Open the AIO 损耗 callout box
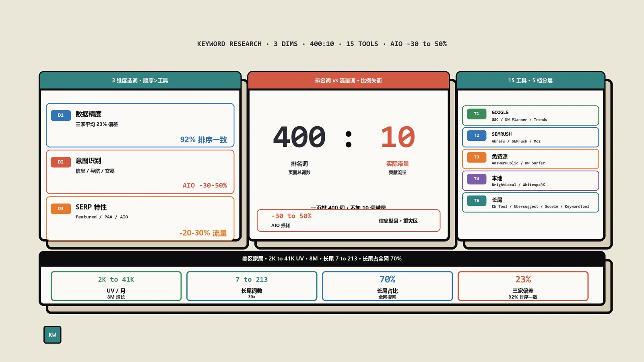 point(349,220)
